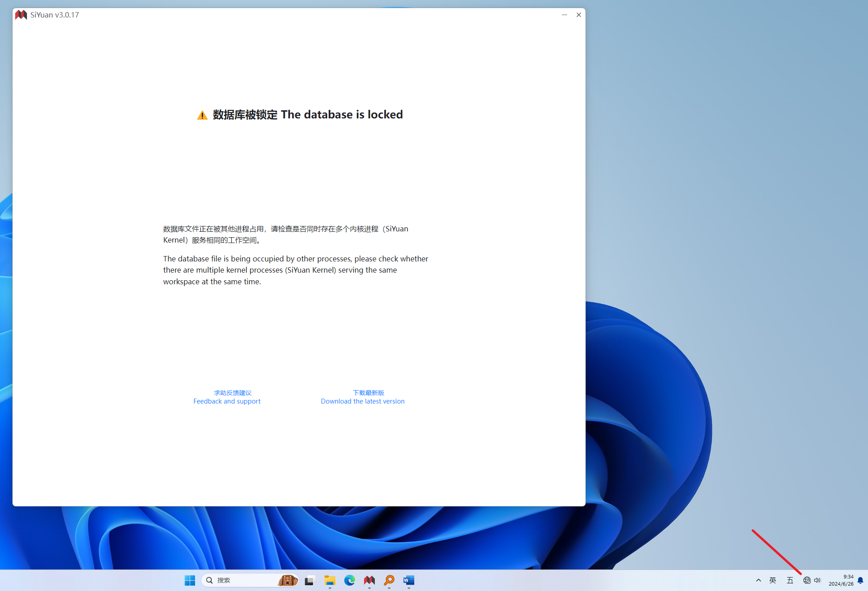Open the volume control speaker icon
The height and width of the screenshot is (591, 868).
pyautogui.click(x=817, y=580)
